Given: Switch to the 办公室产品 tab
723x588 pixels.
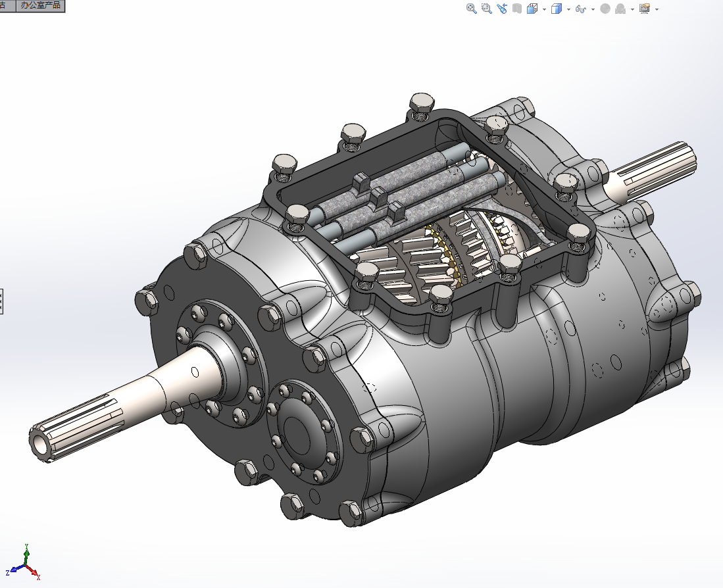Looking at the screenshot, I should [x=41, y=5].
